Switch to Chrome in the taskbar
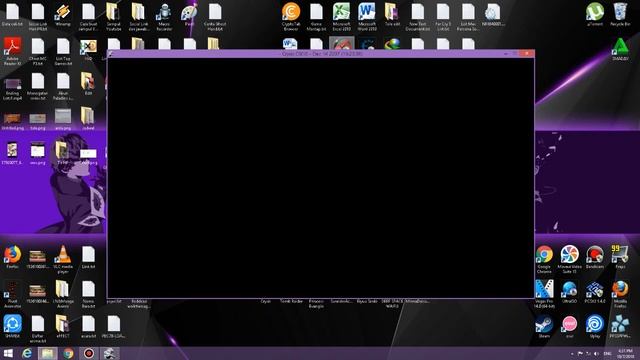Screen dimensions: 640x360 click(68, 353)
